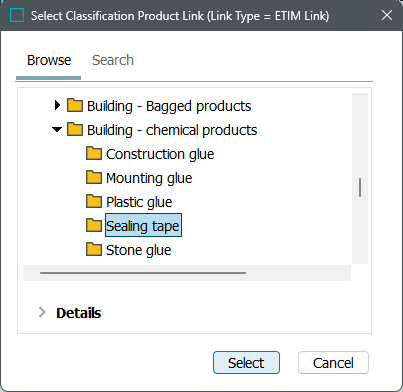Close the Select Classification Product Link dialog
Image resolution: width=403 pixels, height=392 pixels.
pos(387,15)
